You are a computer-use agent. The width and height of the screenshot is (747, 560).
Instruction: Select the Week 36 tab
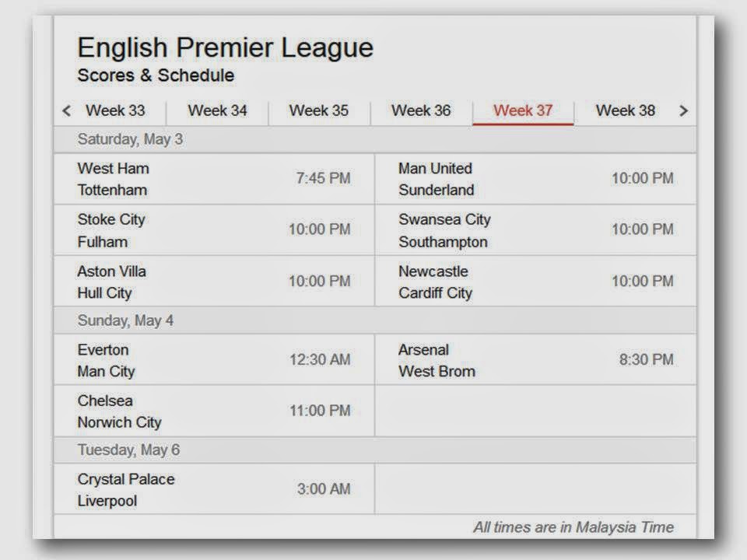pyautogui.click(x=421, y=110)
